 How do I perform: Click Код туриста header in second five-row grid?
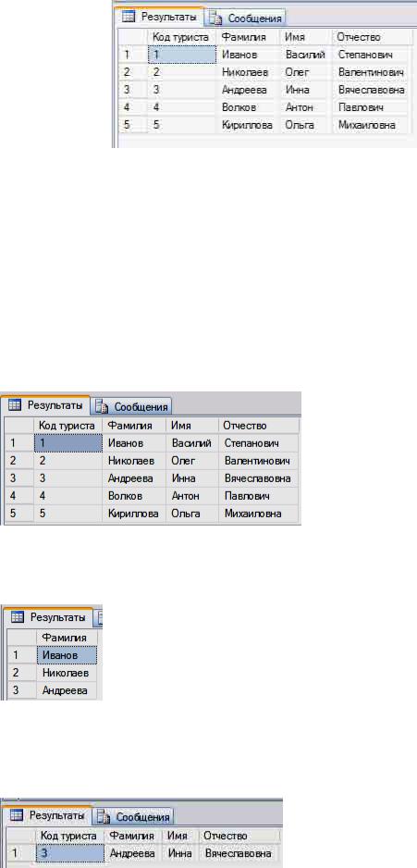pos(68,426)
